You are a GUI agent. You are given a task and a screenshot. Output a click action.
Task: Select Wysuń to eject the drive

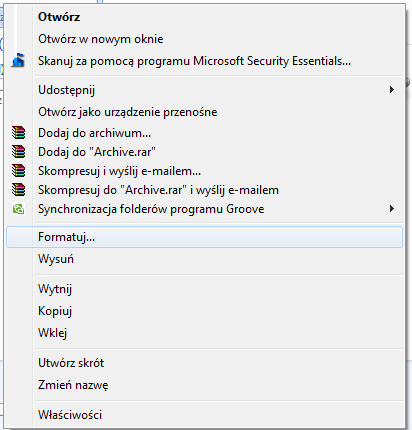point(56,259)
